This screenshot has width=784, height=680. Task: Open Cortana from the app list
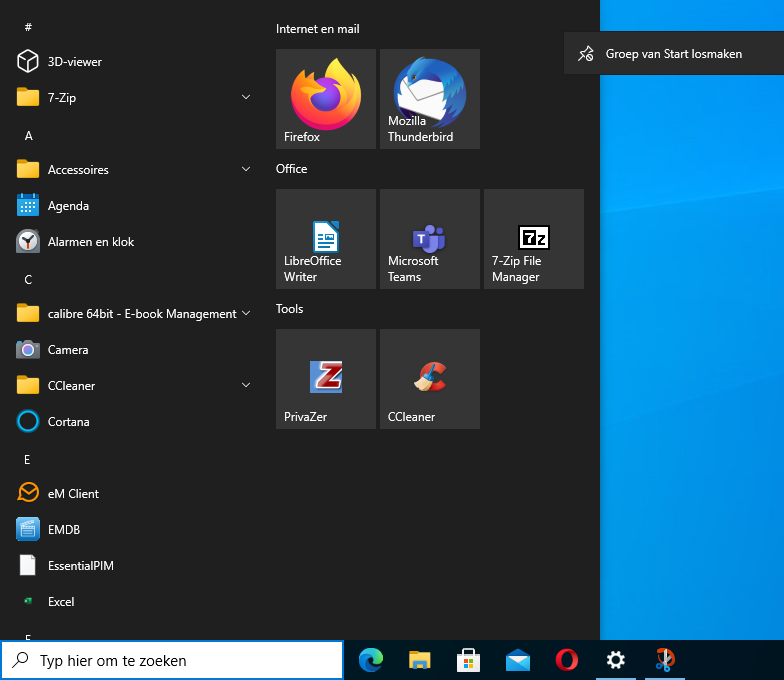[x=68, y=422]
